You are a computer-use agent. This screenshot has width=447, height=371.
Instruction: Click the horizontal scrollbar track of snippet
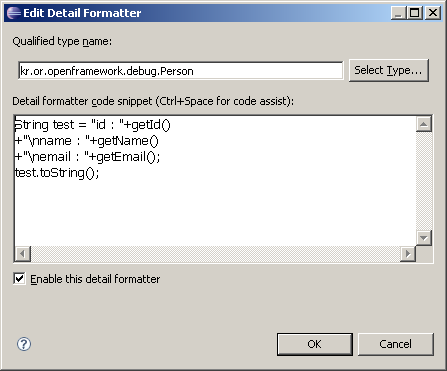[x=215, y=254]
